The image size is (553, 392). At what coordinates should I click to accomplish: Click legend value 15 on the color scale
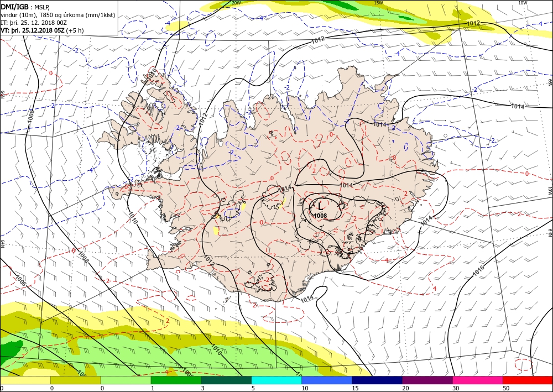point(355,388)
